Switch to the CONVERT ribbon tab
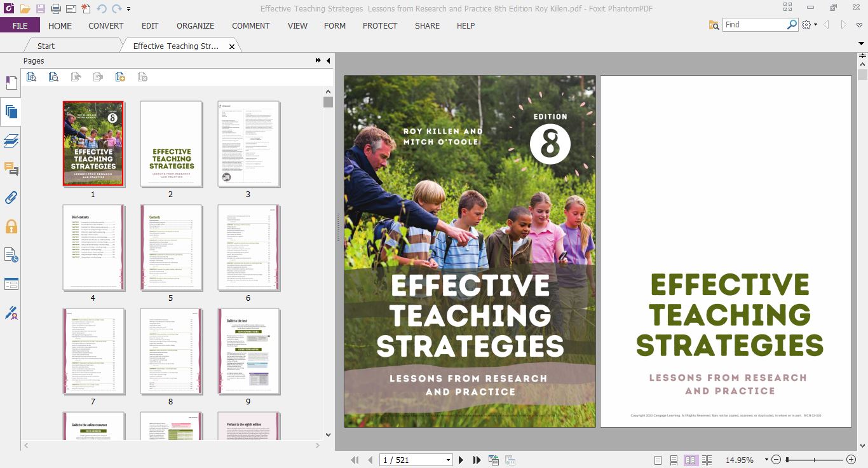Image resolution: width=868 pixels, height=468 pixels. pos(106,26)
